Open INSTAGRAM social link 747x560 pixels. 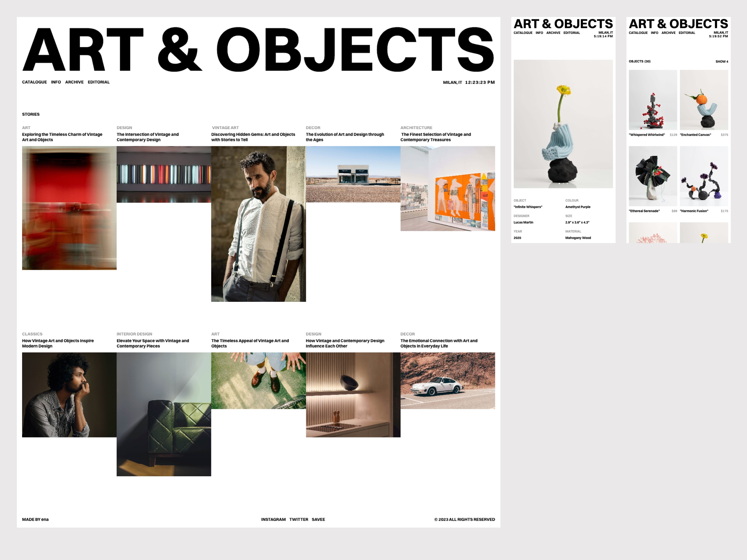click(x=272, y=519)
